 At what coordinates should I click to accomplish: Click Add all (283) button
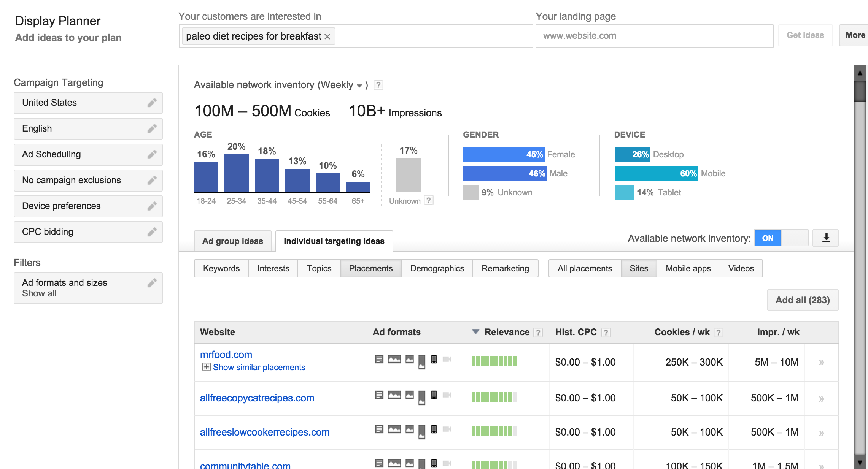point(803,300)
